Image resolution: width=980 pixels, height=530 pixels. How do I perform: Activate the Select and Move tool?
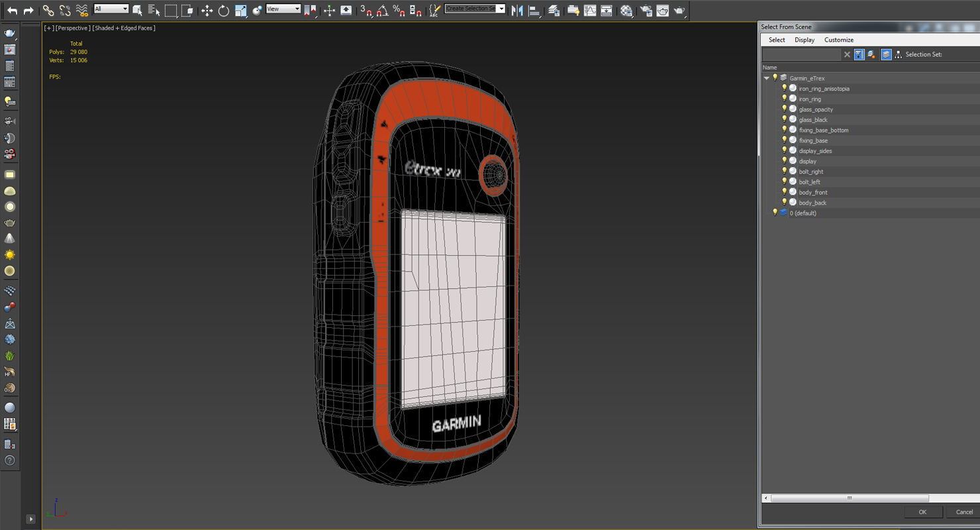pyautogui.click(x=207, y=11)
